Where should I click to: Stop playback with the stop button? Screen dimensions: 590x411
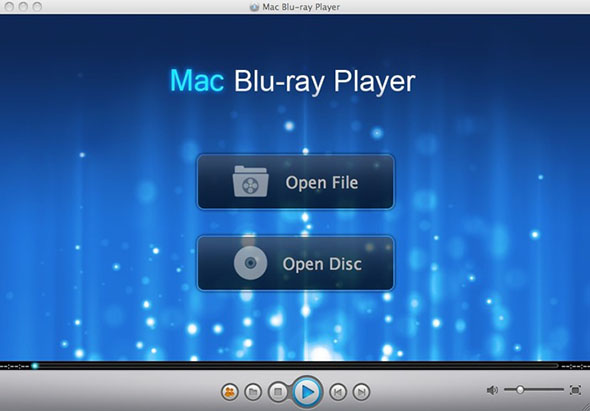tap(278, 392)
